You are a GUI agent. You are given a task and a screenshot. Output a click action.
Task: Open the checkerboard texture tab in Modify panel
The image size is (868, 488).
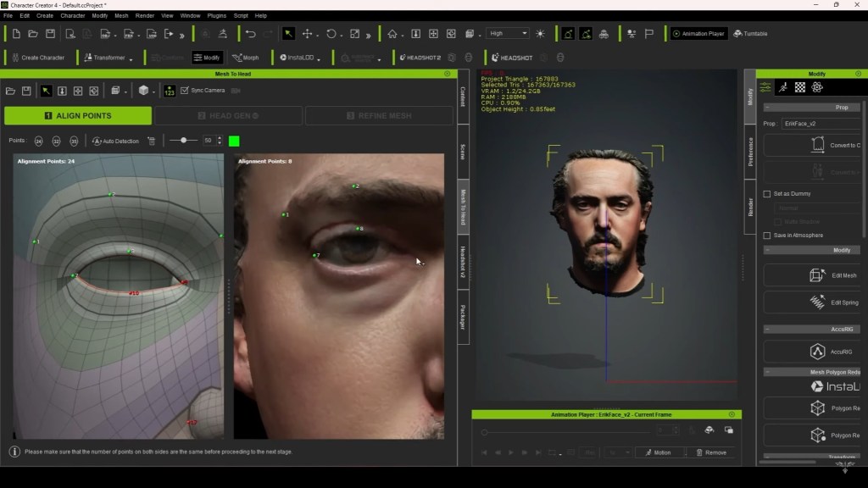point(800,87)
